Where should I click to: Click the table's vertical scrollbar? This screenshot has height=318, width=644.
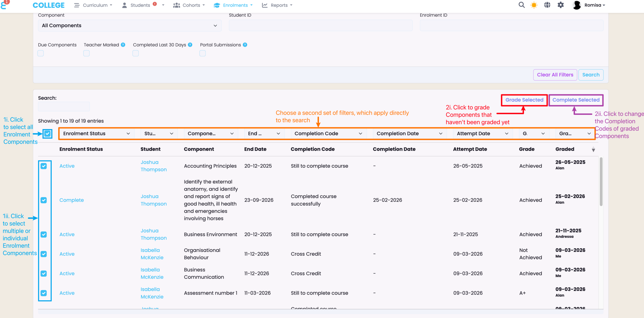(601, 181)
